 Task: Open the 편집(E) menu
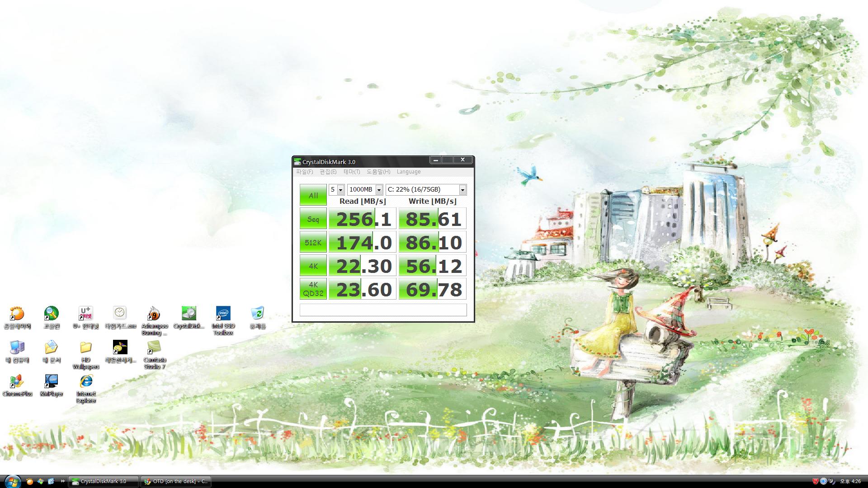coord(328,172)
